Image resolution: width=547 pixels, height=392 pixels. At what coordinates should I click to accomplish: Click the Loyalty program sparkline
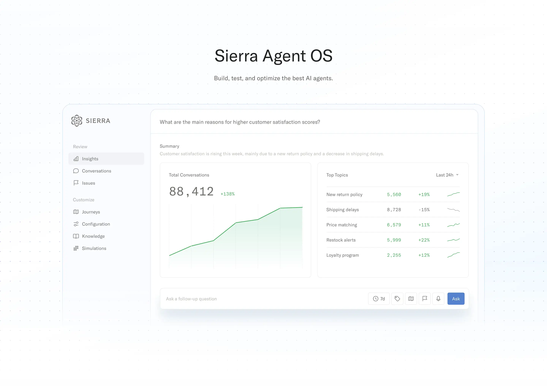[x=453, y=255]
